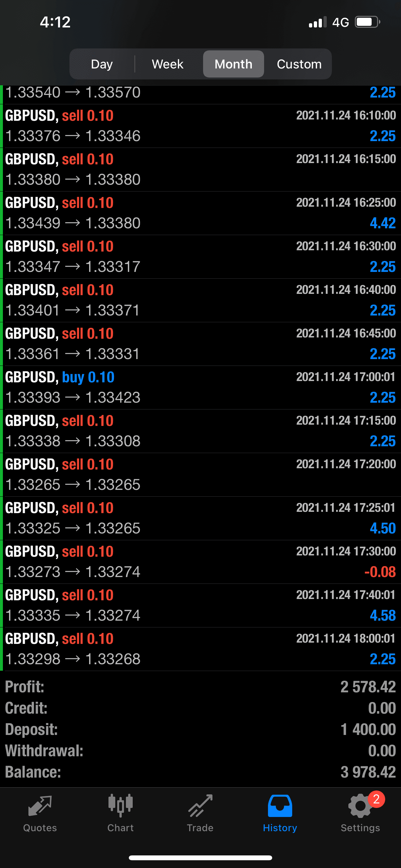Viewport: 401px width, 868px height.
Task: Open the trade with -0.08 loss
Action: click(200, 562)
